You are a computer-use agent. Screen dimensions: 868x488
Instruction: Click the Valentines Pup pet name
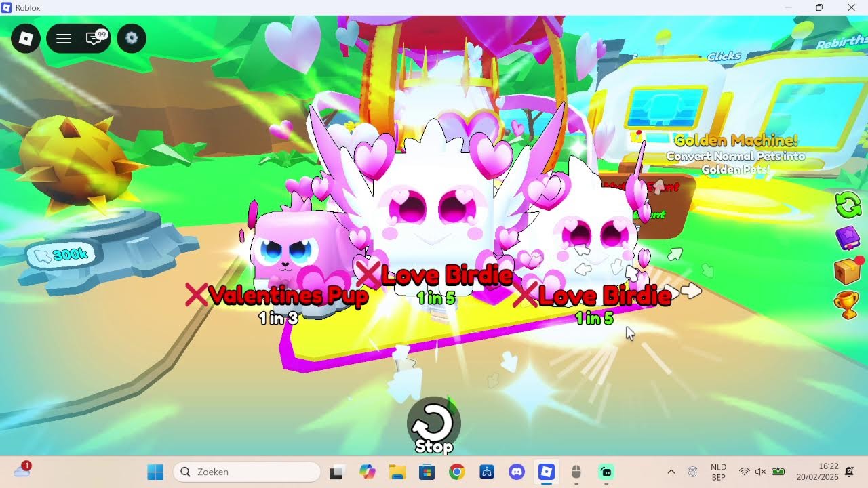288,296
